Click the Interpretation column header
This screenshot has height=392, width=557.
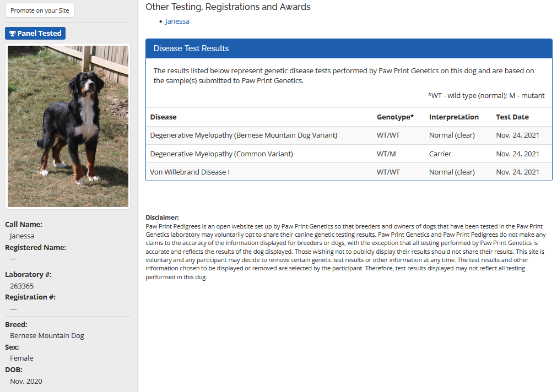(x=453, y=117)
